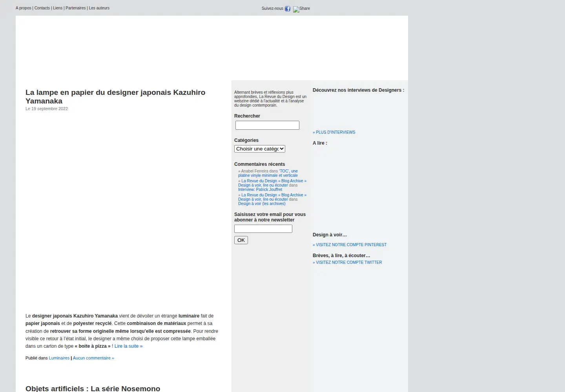Click the Rechercher label in the sidebar
Viewport: 565px width, 392px height.
(x=247, y=116)
